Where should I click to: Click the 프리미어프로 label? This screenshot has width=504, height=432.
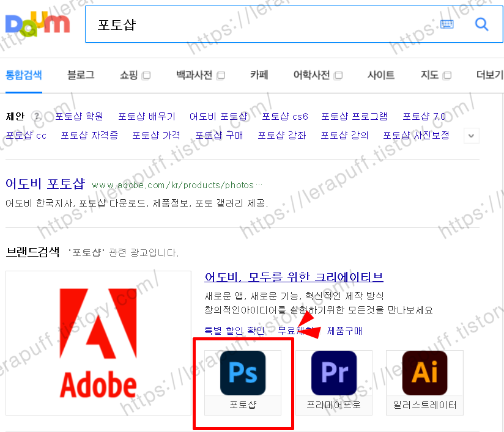pyautogui.click(x=333, y=405)
